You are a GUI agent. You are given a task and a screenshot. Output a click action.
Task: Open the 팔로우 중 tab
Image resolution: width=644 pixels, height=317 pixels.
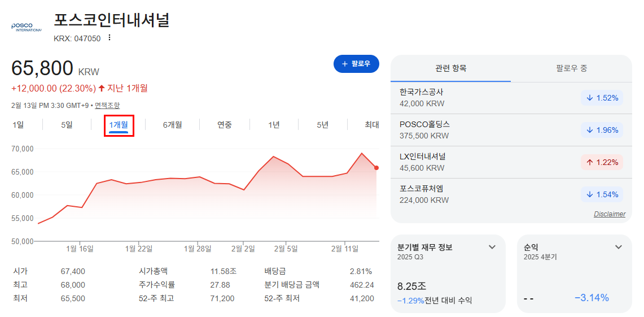571,68
